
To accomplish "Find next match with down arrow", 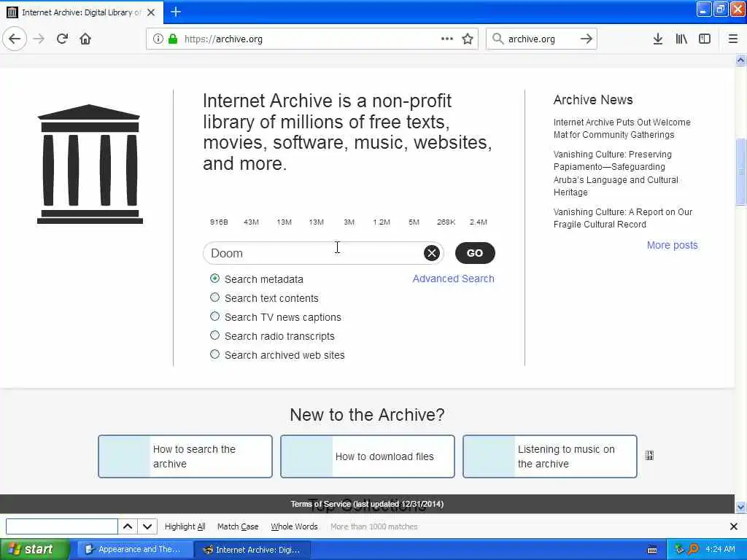I will tap(147, 526).
